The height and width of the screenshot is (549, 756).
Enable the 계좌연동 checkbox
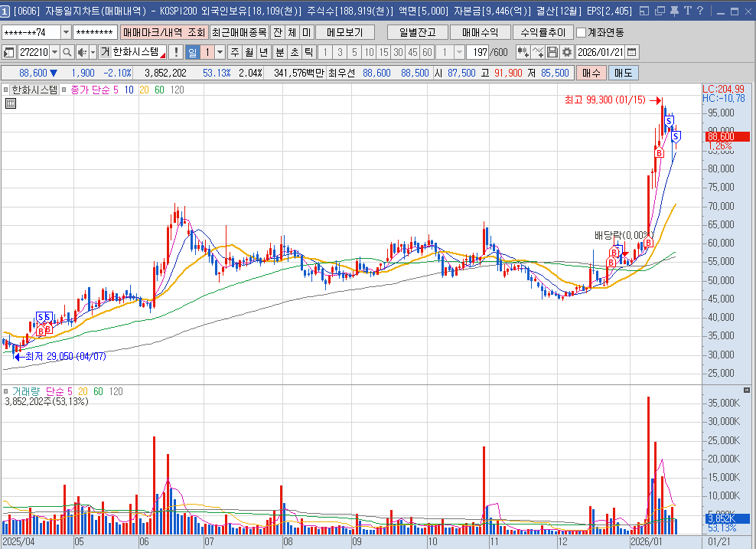click(582, 32)
